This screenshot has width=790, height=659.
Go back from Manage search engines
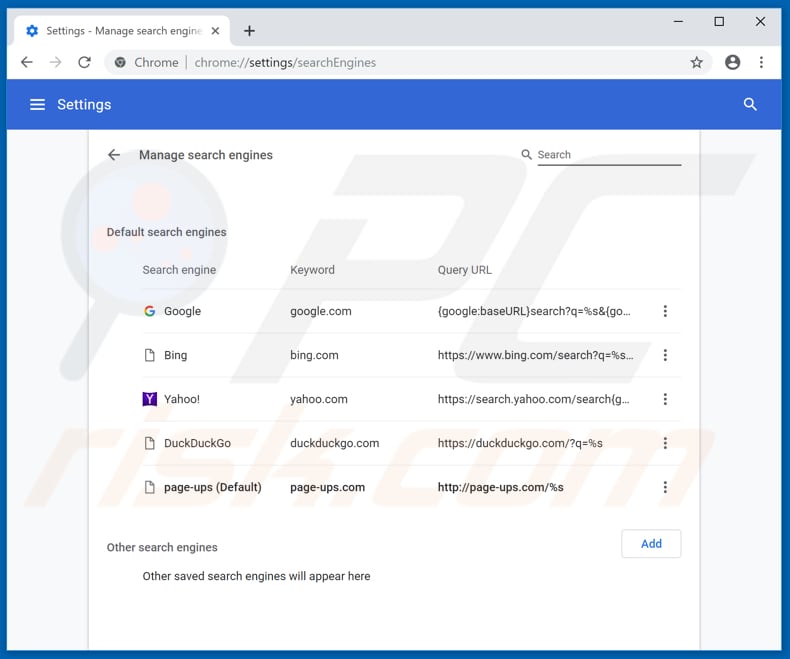(x=114, y=155)
